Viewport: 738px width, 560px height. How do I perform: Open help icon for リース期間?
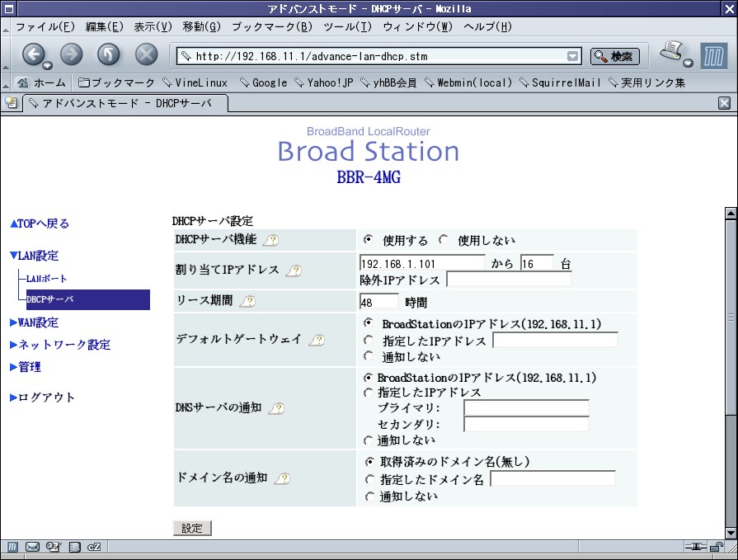point(248,302)
